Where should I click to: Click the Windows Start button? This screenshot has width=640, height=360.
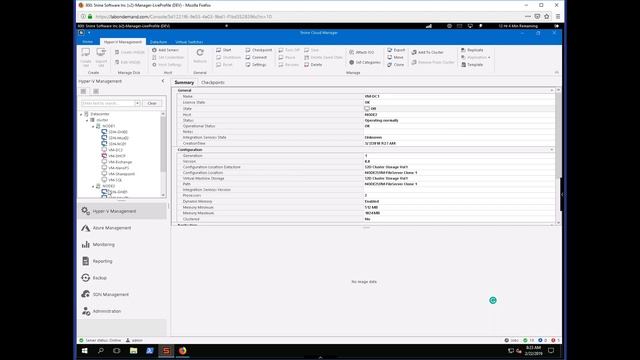pos(84,351)
